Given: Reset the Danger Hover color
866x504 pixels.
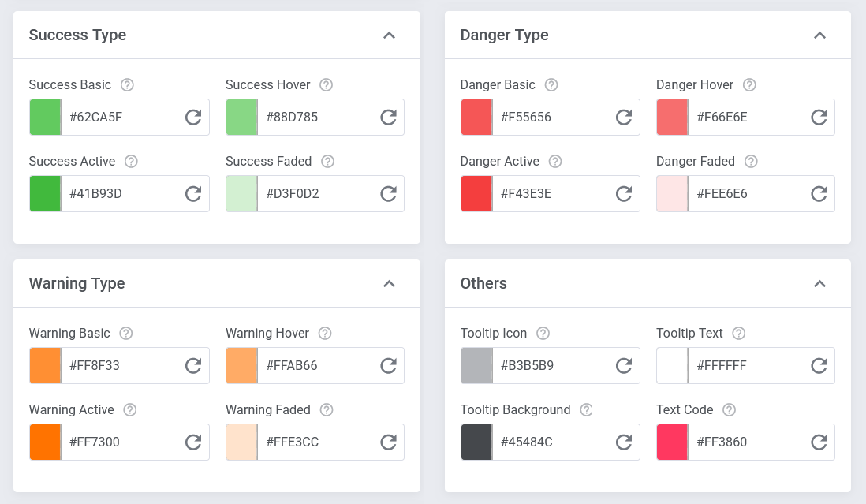Looking at the screenshot, I should pos(819,118).
